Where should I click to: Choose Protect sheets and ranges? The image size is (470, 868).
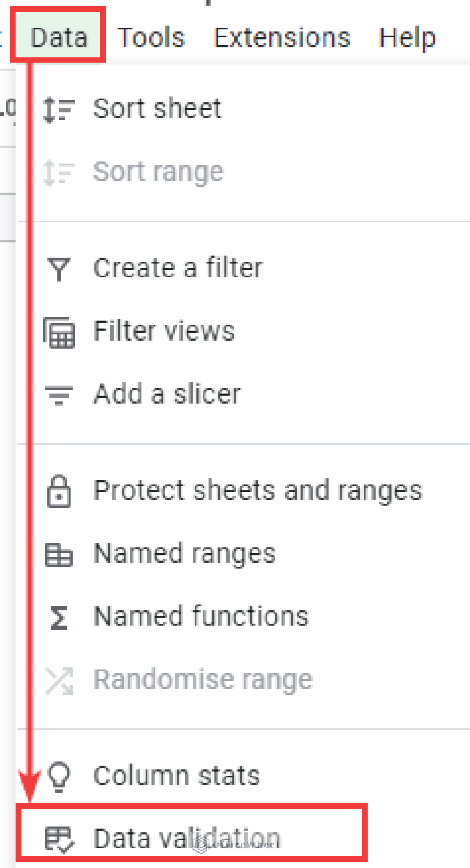click(258, 489)
